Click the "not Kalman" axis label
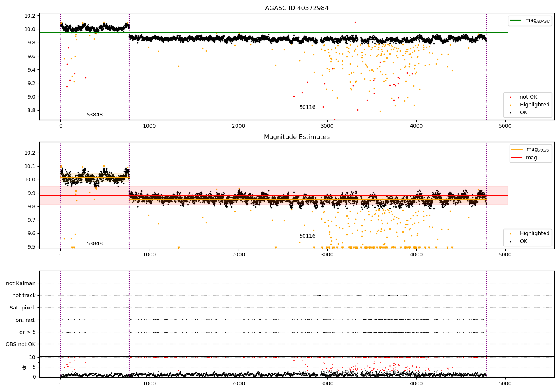 pyautogui.click(x=21, y=283)
